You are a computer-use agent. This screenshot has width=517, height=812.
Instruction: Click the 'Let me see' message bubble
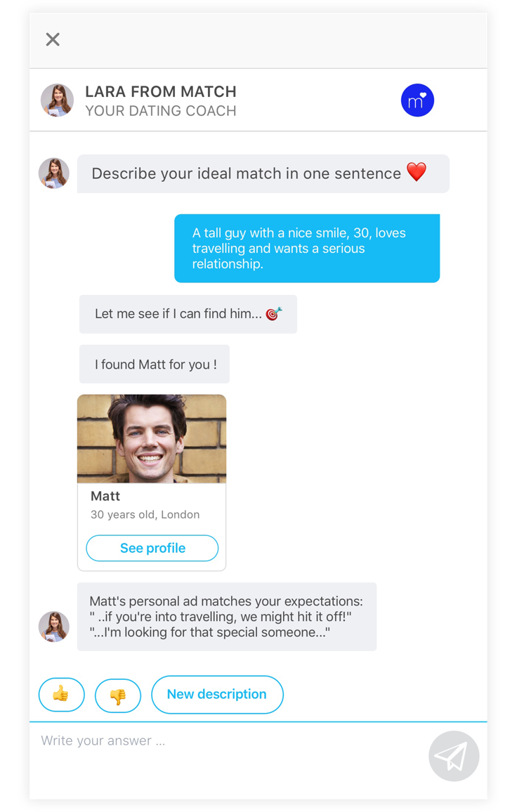[x=188, y=314]
